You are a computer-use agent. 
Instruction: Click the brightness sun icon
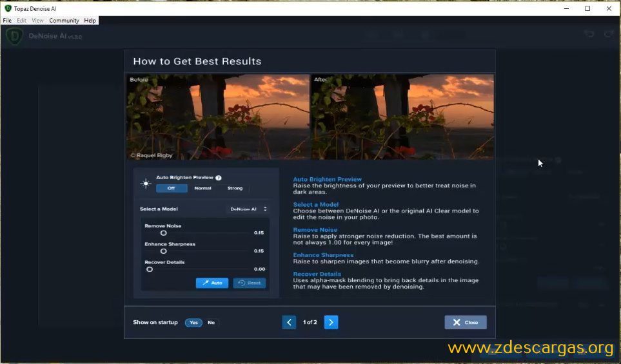146,183
